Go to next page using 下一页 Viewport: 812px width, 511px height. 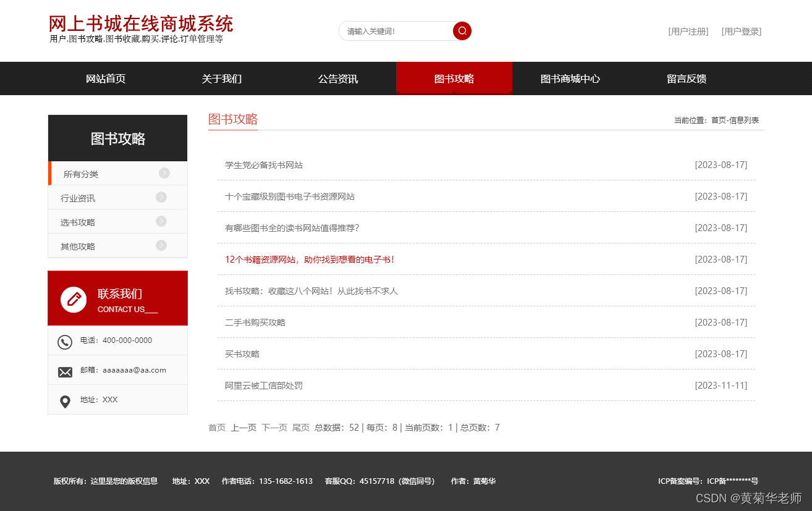[x=274, y=427]
